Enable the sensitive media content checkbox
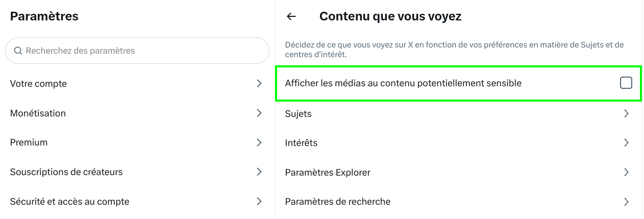644x219 pixels. tap(626, 83)
